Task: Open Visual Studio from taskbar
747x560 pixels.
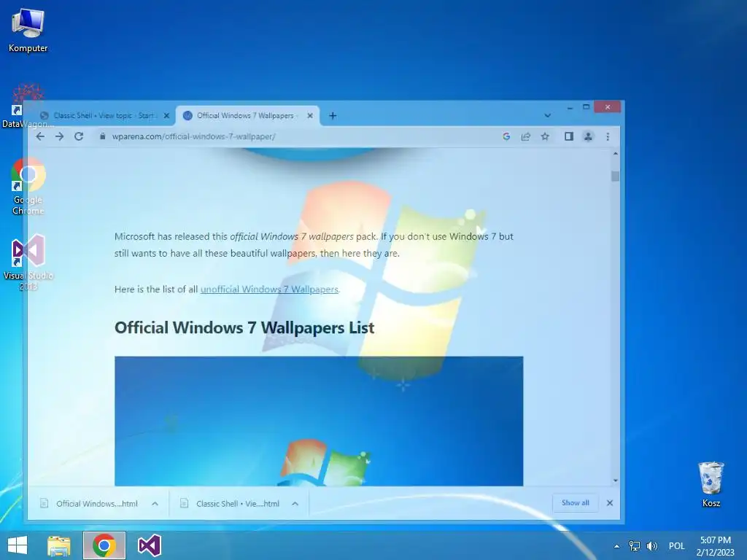Action: (149, 545)
